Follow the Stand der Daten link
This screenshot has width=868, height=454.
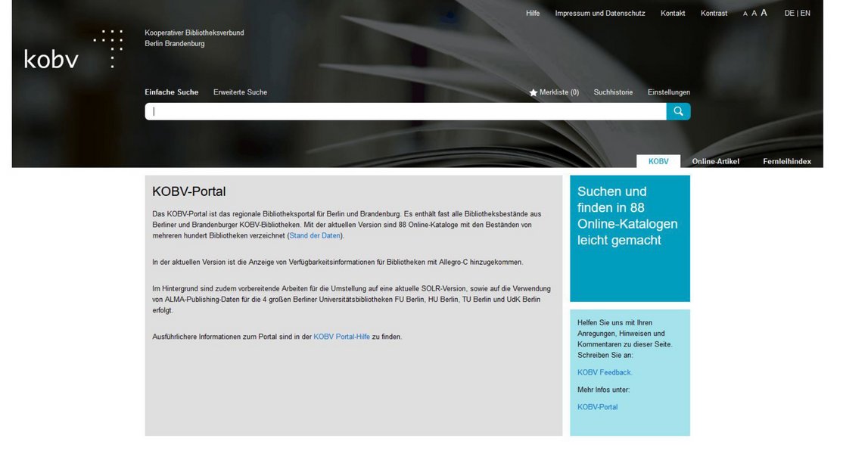[316, 236]
